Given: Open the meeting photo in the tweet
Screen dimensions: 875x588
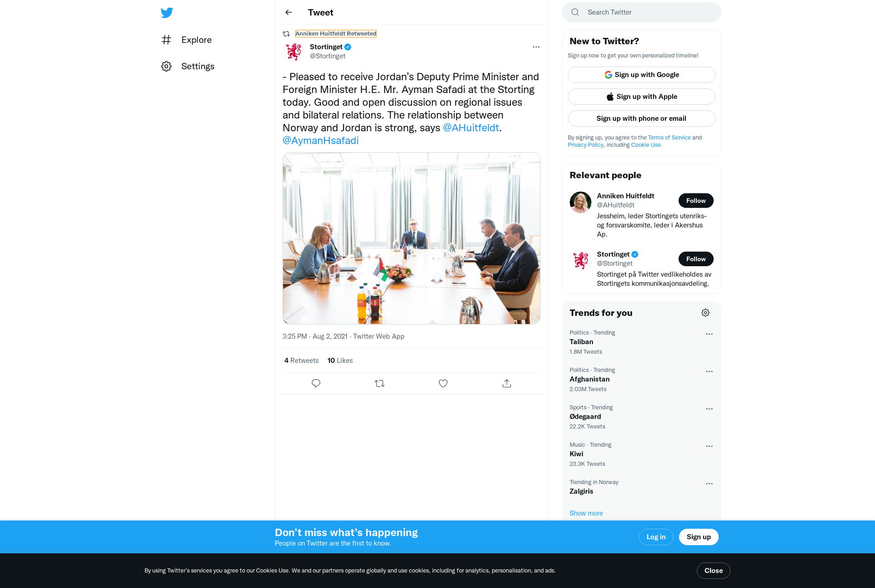Looking at the screenshot, I should (412, 238).
